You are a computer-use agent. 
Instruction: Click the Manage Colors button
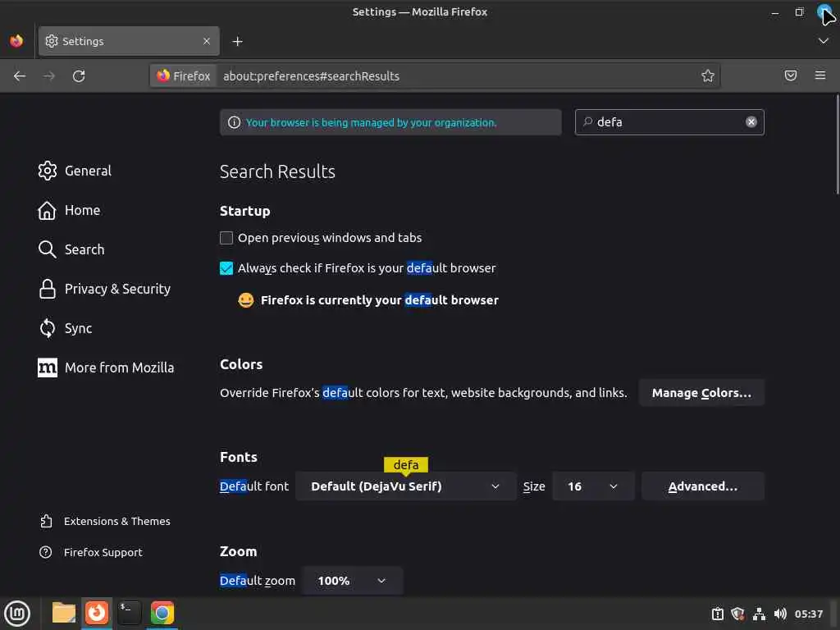[701, 393]
